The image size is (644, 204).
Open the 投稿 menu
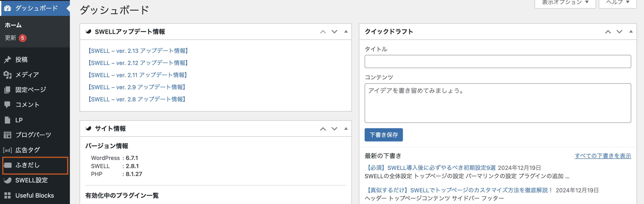[x=35, y=59]
